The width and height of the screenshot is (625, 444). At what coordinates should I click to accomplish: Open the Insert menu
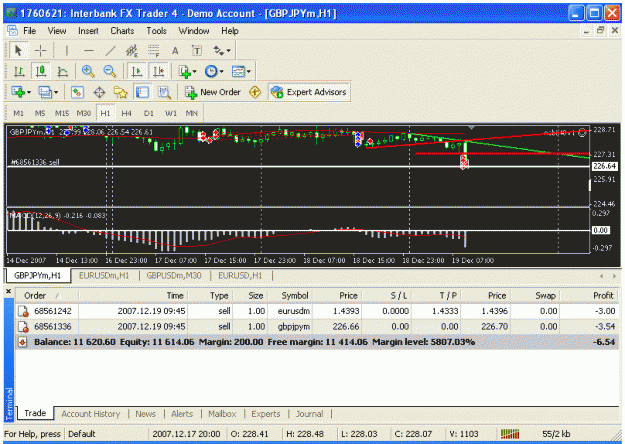[88, 31]
